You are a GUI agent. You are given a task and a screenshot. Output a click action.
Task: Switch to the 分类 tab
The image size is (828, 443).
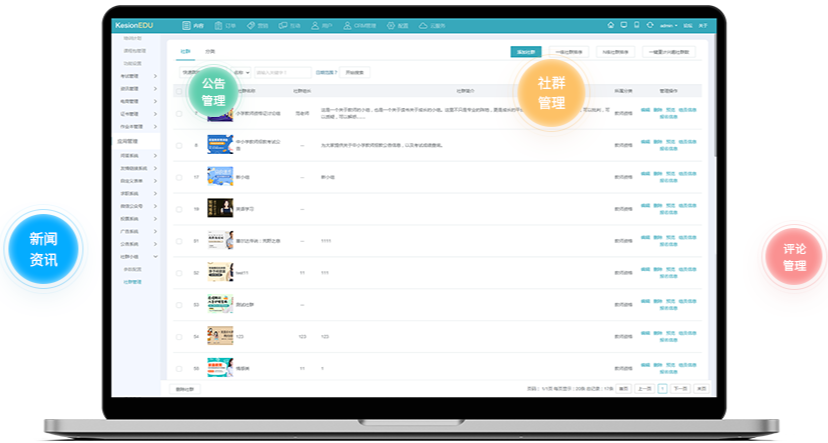coord(209,50)
